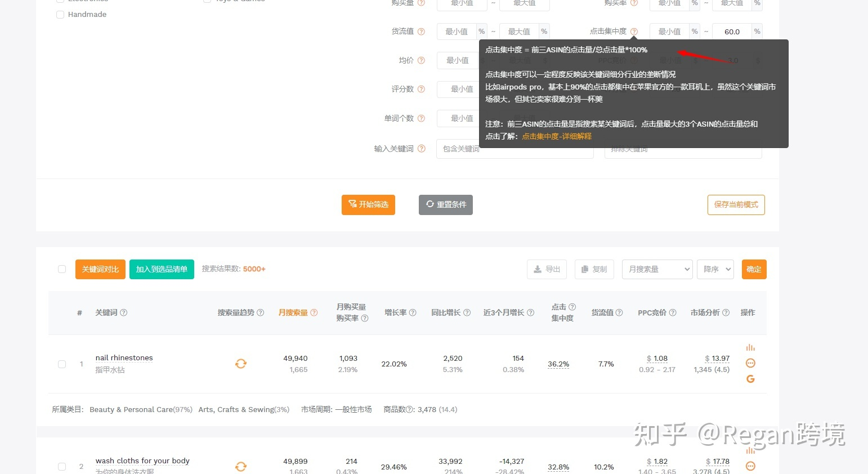The width and height of the screenshot is (868, 474).
Task: Focus 均价 minimum value field
Action: pos(458,60)
